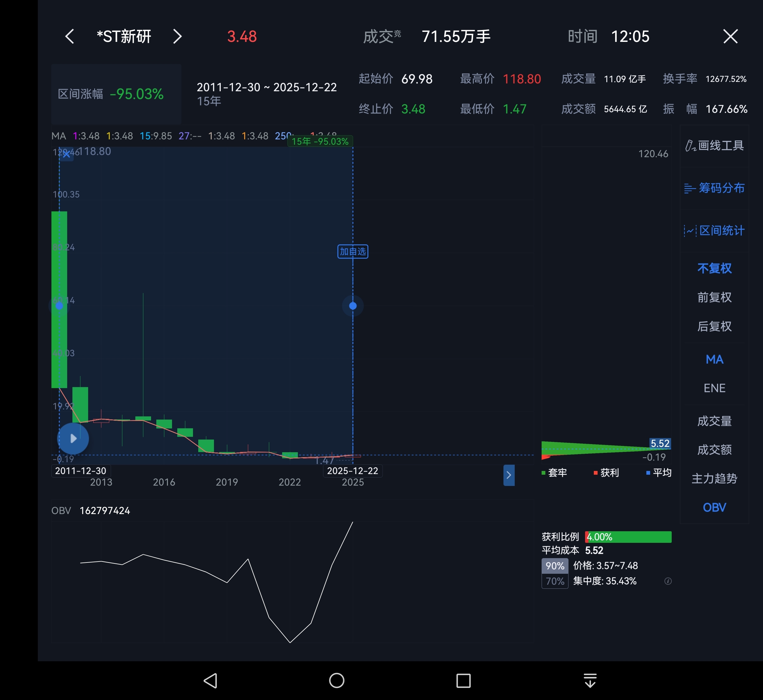Click 加自选 add to watchlist button
Viewport: 763px width, 700px height.
pos(352,252)
